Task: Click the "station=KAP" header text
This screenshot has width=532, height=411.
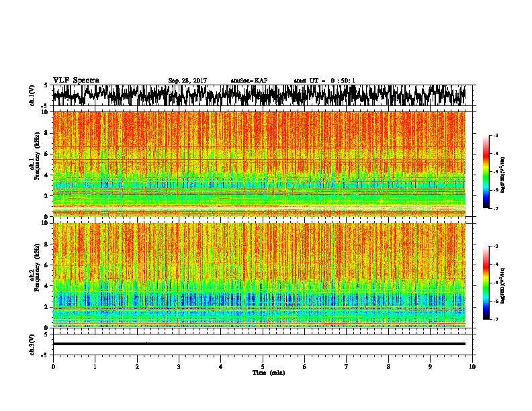Action: click(x=249, y=81)
